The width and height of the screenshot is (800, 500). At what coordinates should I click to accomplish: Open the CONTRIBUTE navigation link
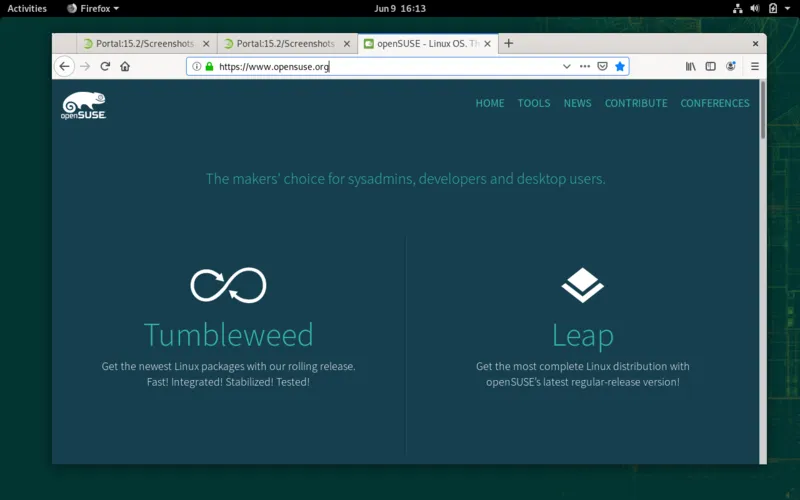[x=635, y=103]
